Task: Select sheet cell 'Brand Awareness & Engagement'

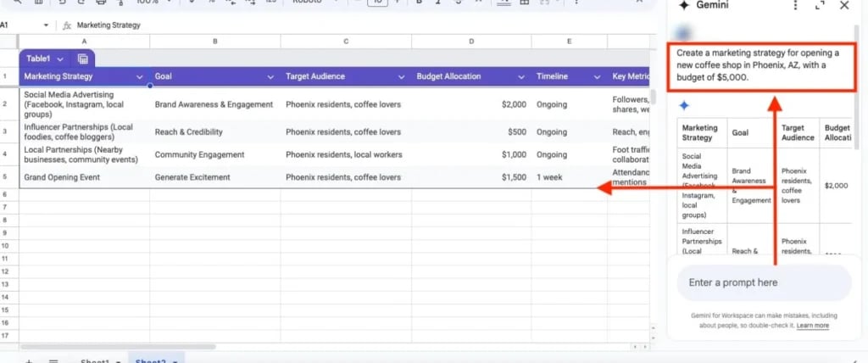Action: point(214,104)
